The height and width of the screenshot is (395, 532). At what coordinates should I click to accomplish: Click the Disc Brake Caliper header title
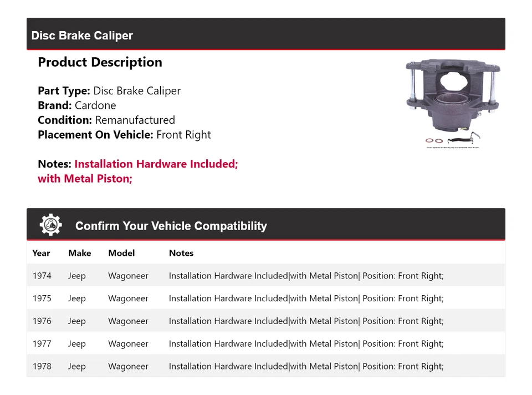pyautogui.click(x=82, y=36)
